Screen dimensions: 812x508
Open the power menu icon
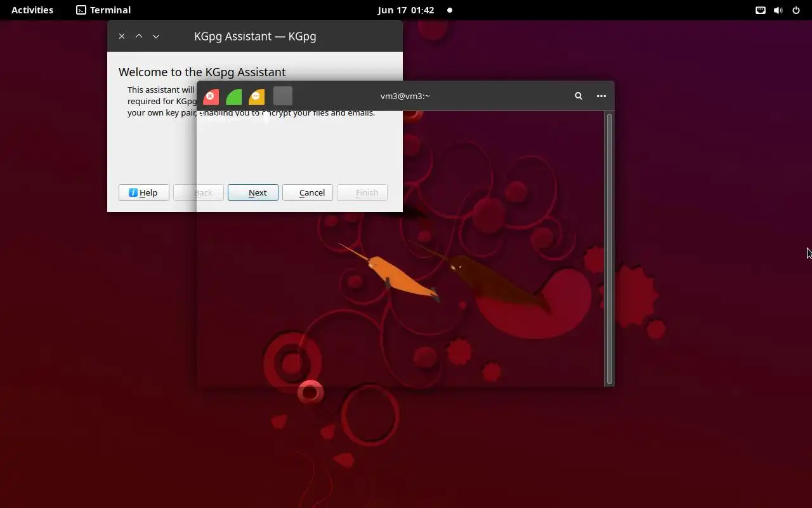(796, 10)
